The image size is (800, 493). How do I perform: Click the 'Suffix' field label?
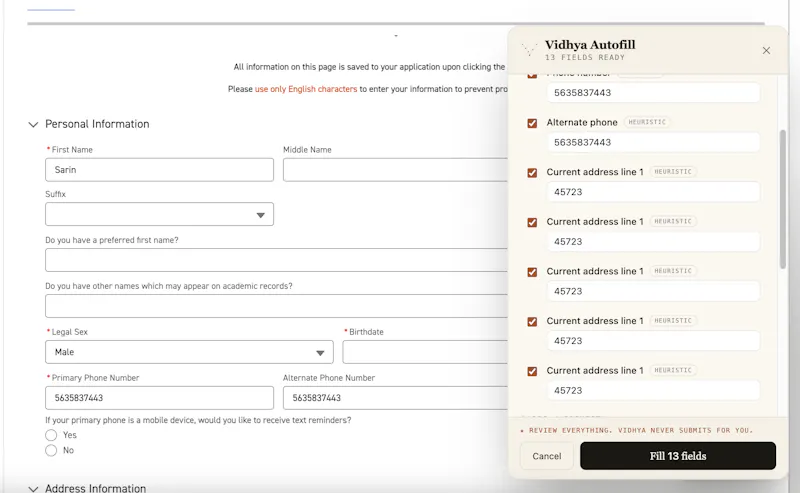[x=55, y=194]
